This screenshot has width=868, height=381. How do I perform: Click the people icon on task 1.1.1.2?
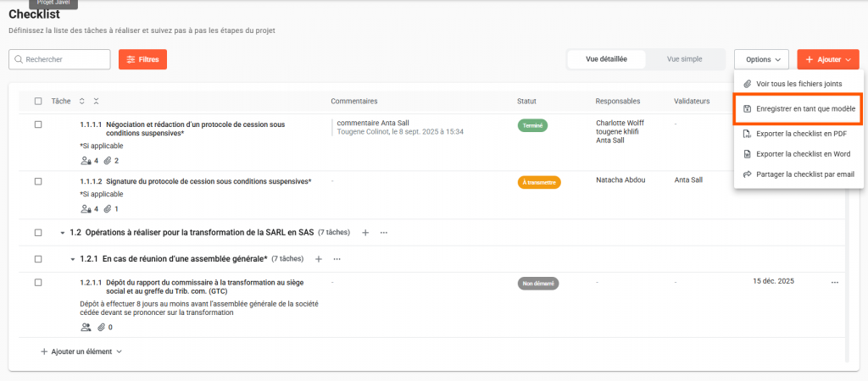pyautogui.click(x=85, y=209)
